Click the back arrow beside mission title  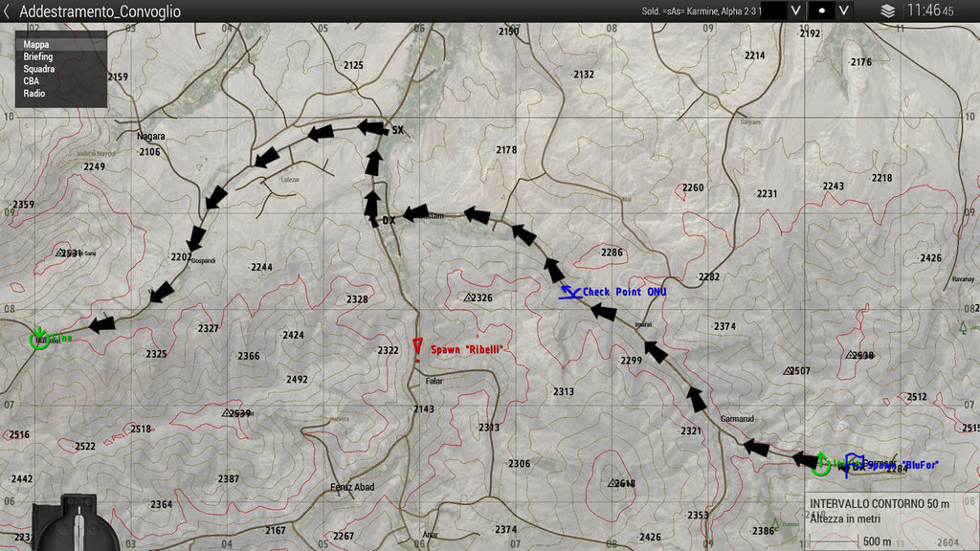(8, 11)
